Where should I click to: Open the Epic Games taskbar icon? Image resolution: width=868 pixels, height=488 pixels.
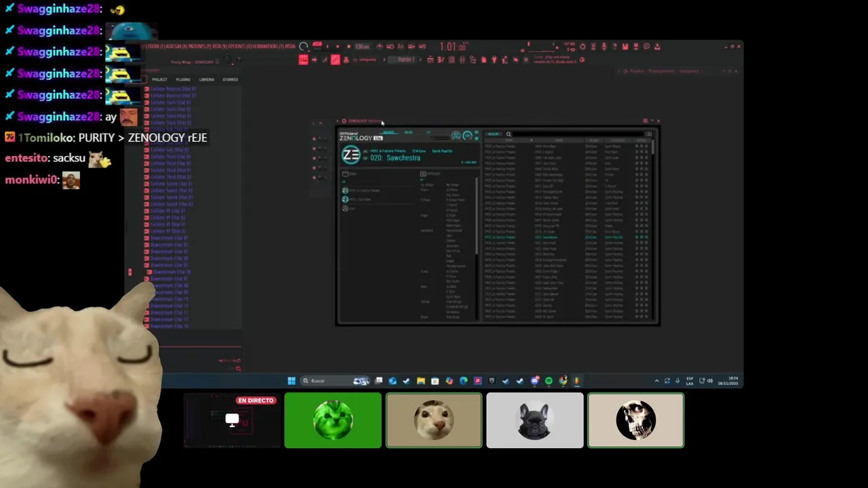click(x=492, y=381)
